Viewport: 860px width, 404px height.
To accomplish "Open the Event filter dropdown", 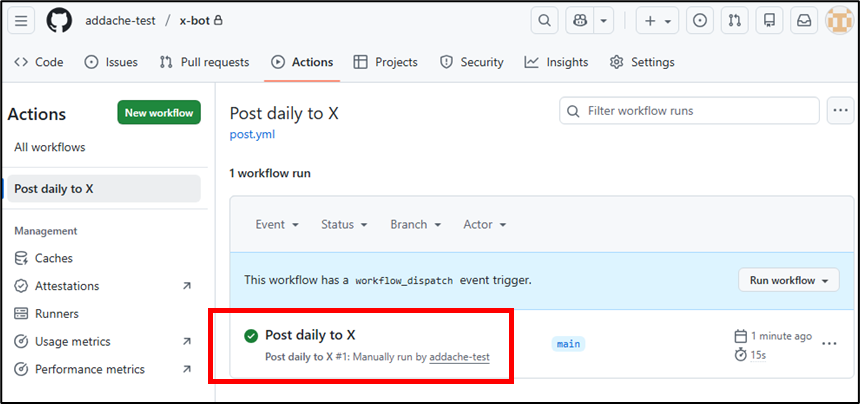I will click(277, 225).
